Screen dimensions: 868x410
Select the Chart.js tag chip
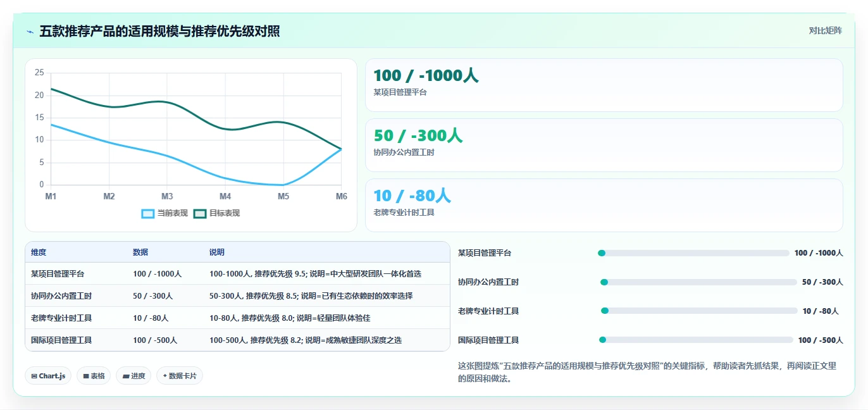[48, 376]
